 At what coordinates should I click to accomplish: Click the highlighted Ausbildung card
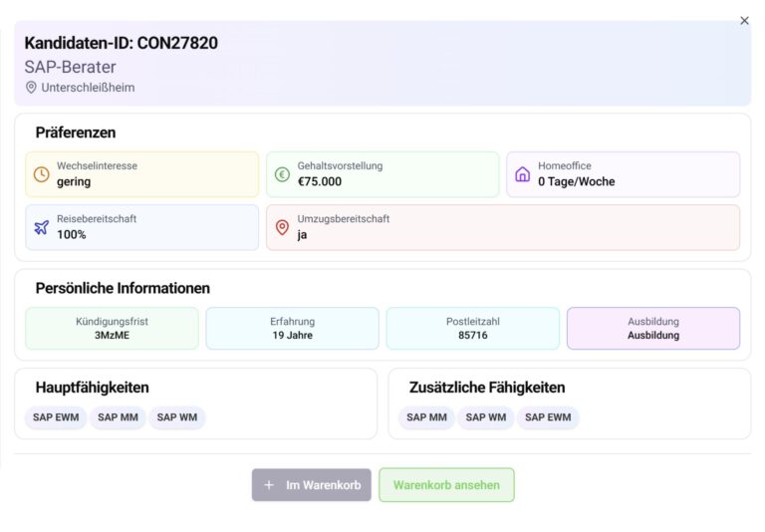point(652,329)
